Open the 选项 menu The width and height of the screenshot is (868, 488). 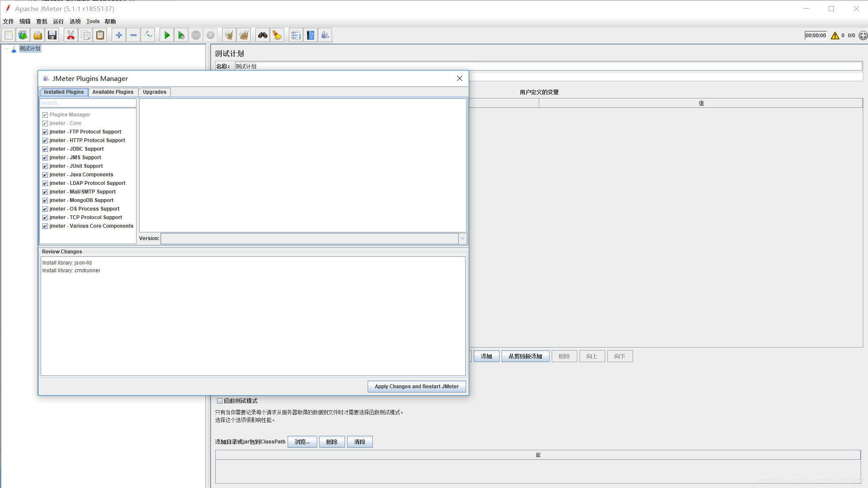[75, 21]
